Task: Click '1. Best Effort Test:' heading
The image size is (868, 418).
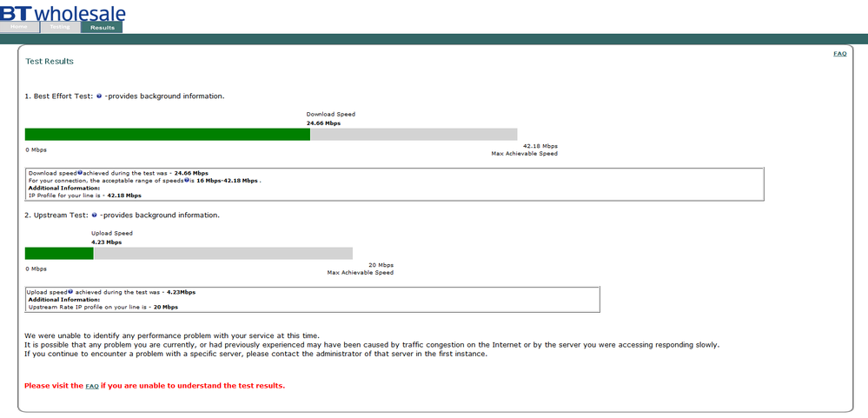Action: (59, 96)
